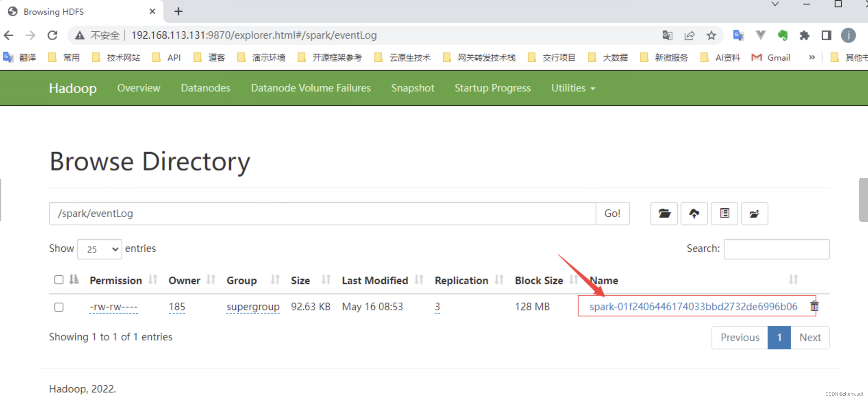This screenshot has width=868, height=399.
Task: Delete the spark eventLog file with trash icon
Action: point(814,306)
